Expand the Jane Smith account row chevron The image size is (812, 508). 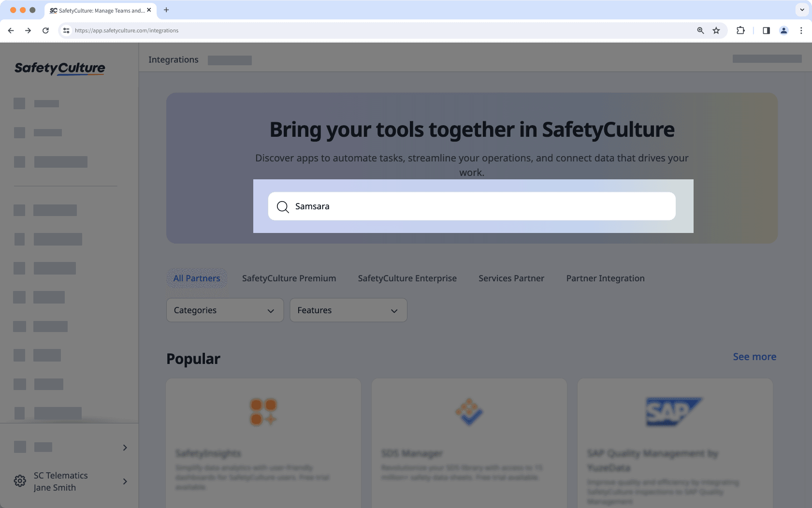point(125,481)
